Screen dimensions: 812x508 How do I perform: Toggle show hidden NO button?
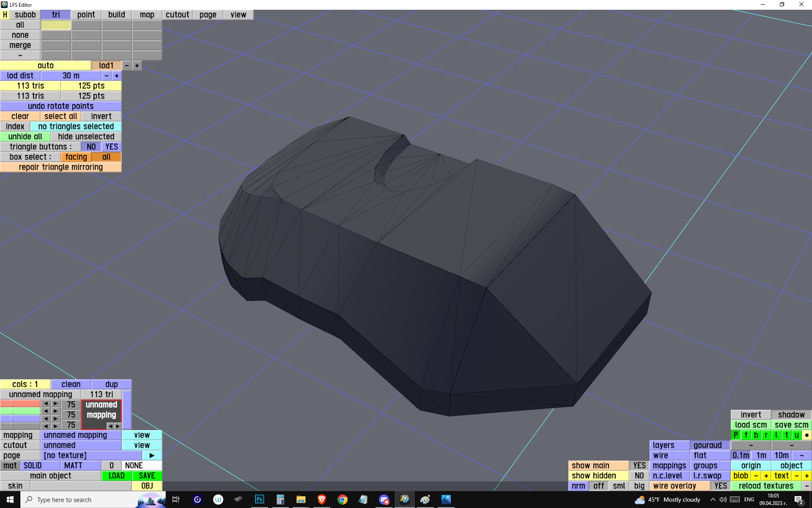[639, 476]
